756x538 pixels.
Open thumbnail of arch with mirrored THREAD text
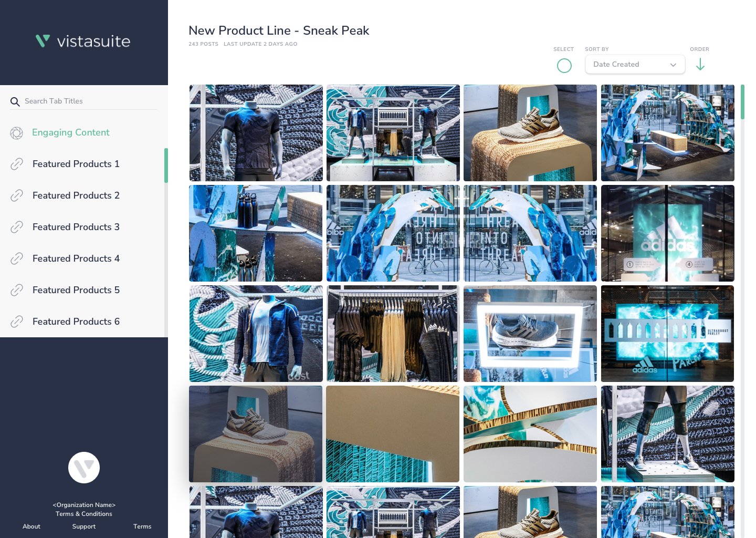point(393,233)
